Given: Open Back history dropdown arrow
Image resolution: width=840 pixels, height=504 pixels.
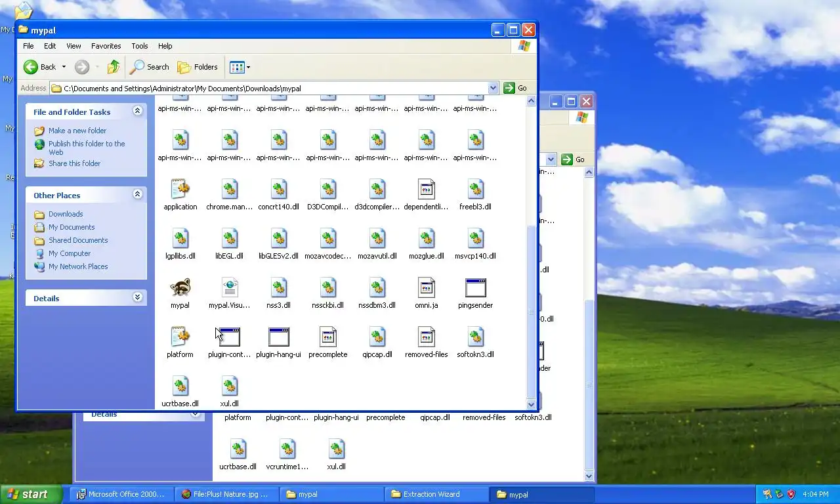Looking at the screenshot, I should [64, 67].
